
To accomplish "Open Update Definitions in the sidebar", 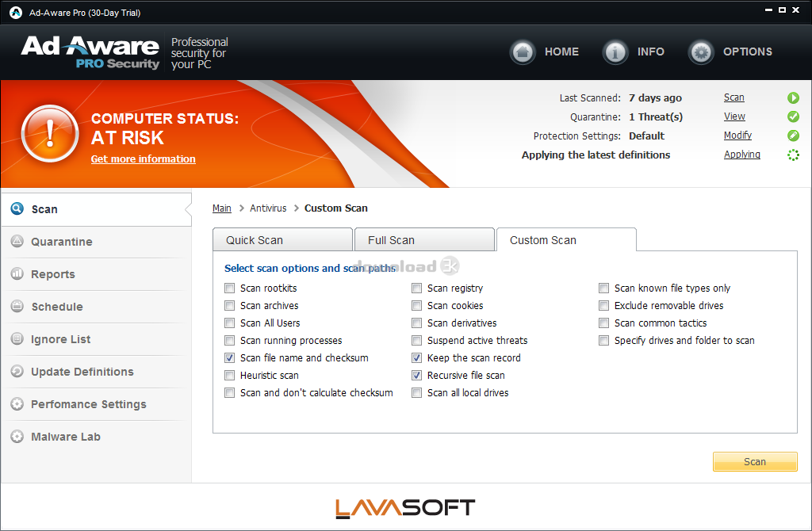I will [x=96, y=372].
